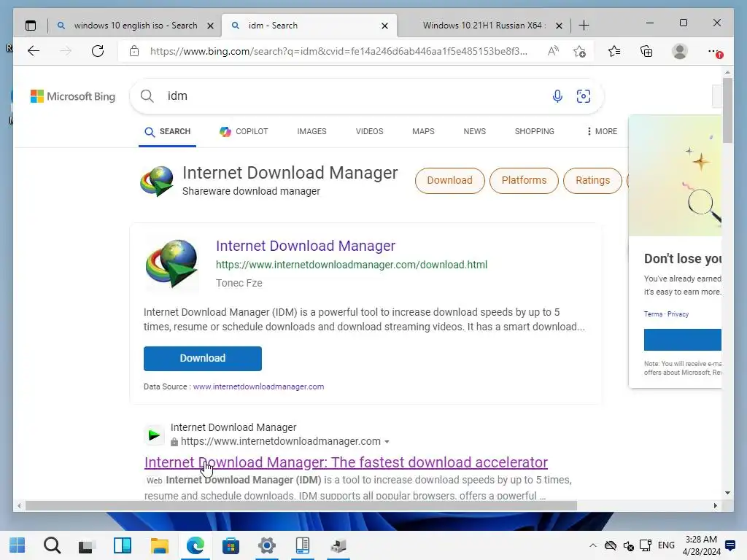Click the ENG language indicator
This screenshot has width=747, height=560.
(666, 545)
